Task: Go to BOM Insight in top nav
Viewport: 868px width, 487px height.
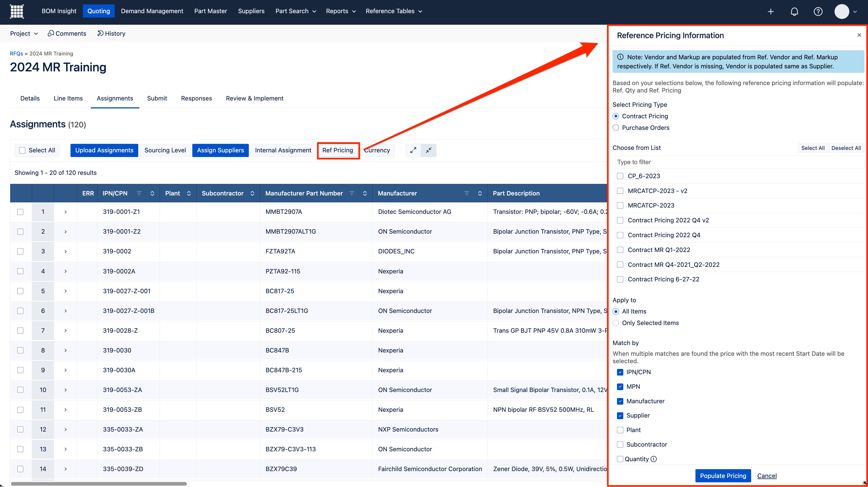Action: tap(59, 11)
